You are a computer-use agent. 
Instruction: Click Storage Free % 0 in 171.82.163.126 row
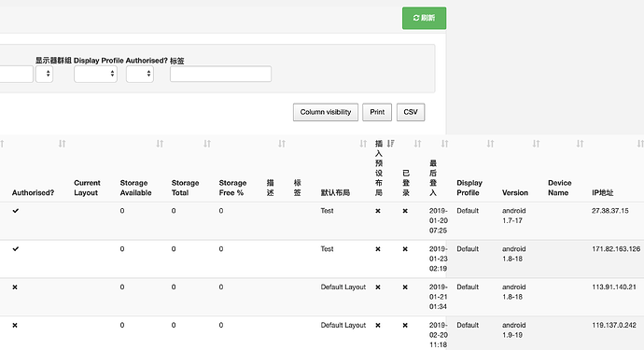(x=221, y=249)
